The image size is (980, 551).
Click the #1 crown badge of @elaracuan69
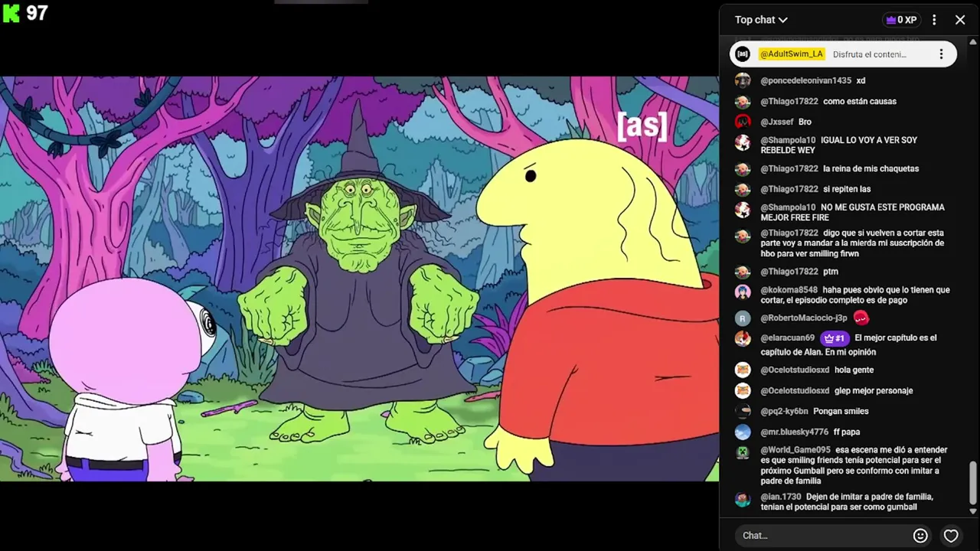tap(835, 338)
